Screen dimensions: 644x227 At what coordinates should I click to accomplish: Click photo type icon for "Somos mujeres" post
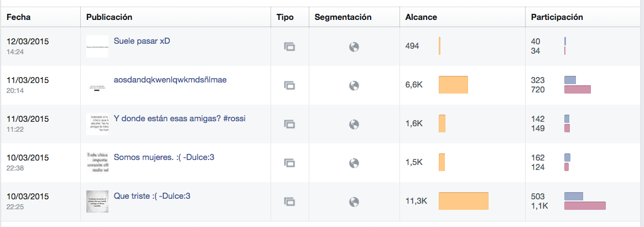289,163
